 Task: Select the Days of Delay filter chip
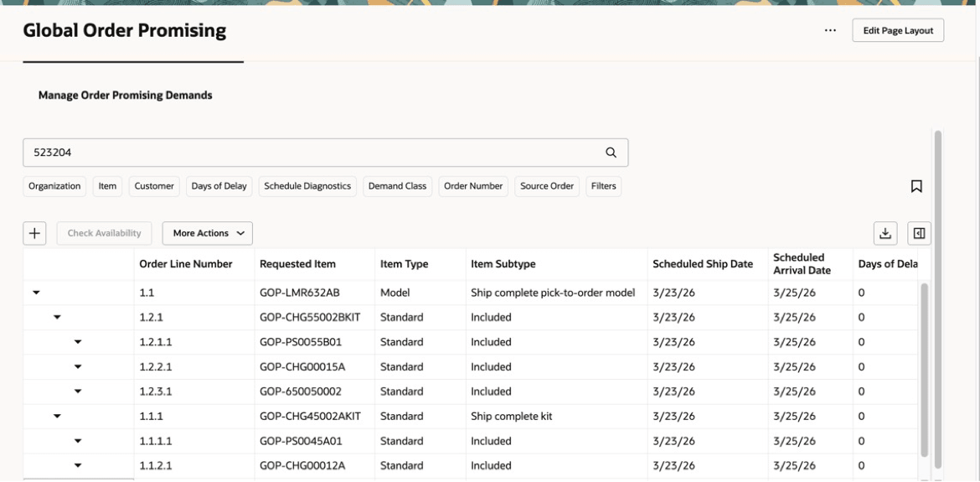219,186
